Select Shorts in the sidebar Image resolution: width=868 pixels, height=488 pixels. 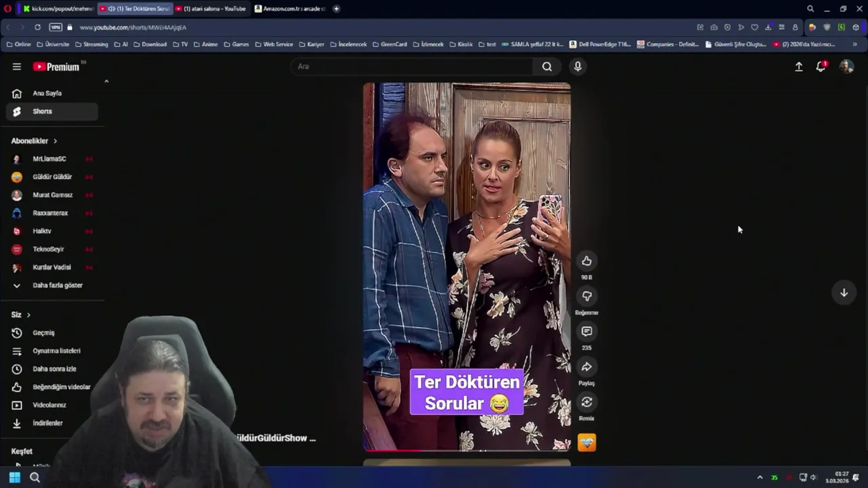pyautogui.click(x=52, y=111)
